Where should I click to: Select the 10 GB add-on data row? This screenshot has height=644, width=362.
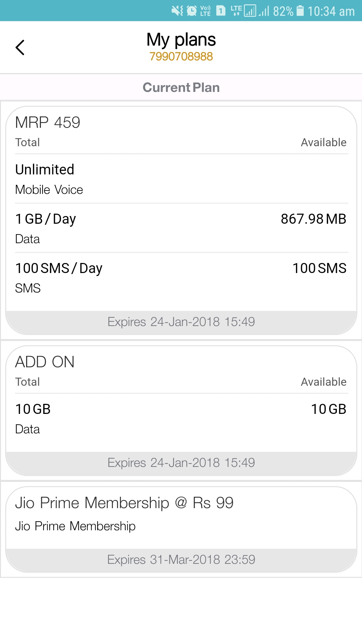coord(181,419)
